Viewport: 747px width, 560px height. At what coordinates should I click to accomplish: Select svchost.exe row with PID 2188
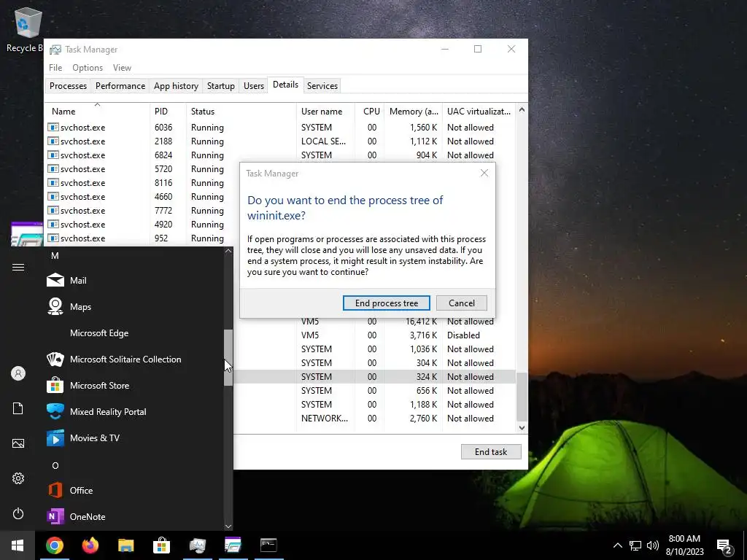279,141
